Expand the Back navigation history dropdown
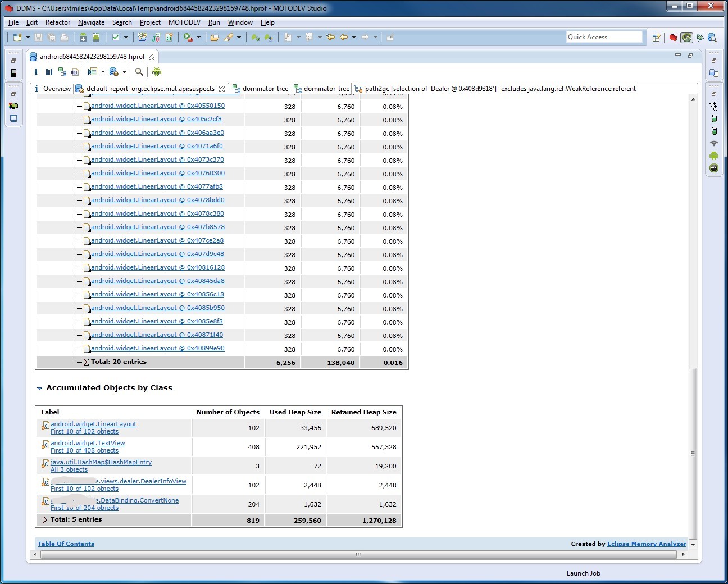This screenshot has width=728, height=584. [x=354, y=37]
